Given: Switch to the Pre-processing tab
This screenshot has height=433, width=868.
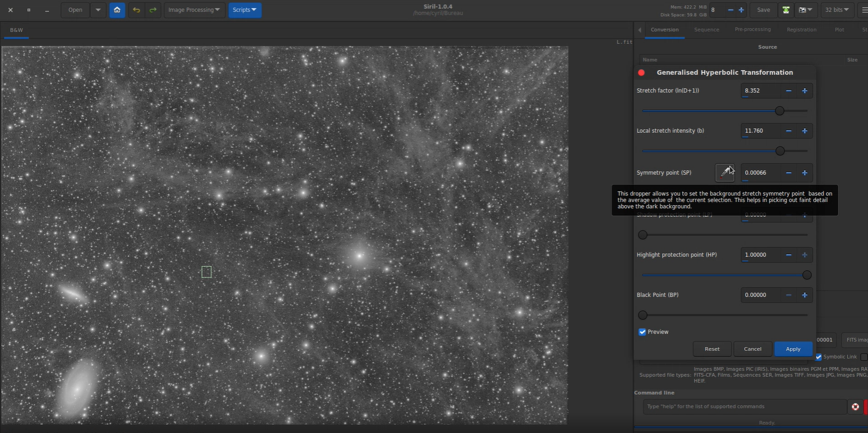Looking at the screenshot, I should pyautogui.click(x=753, y=29).
